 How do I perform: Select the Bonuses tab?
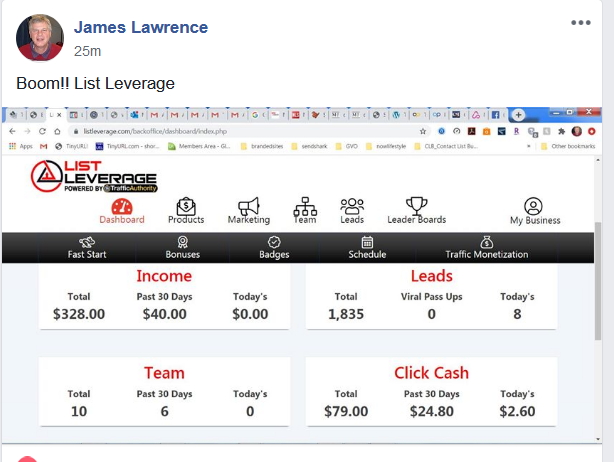tap(182, 248)
